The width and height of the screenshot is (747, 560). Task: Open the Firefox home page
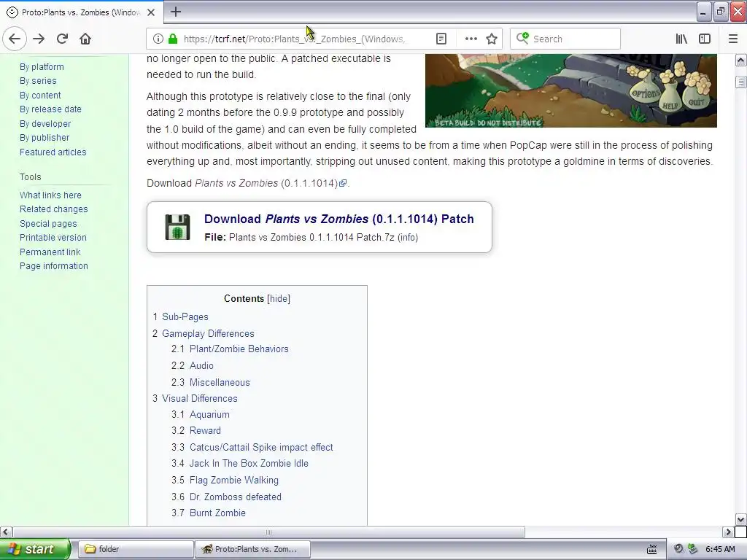[x=85, y=39]
